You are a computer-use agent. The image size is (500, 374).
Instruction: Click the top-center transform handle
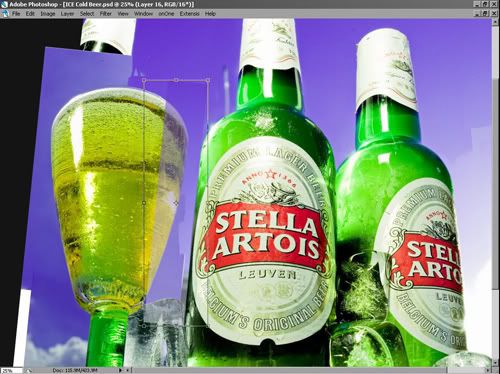(176, 80)
